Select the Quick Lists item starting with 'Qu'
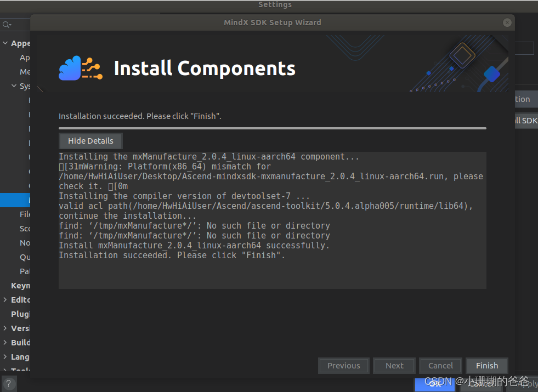 (25, 257)
